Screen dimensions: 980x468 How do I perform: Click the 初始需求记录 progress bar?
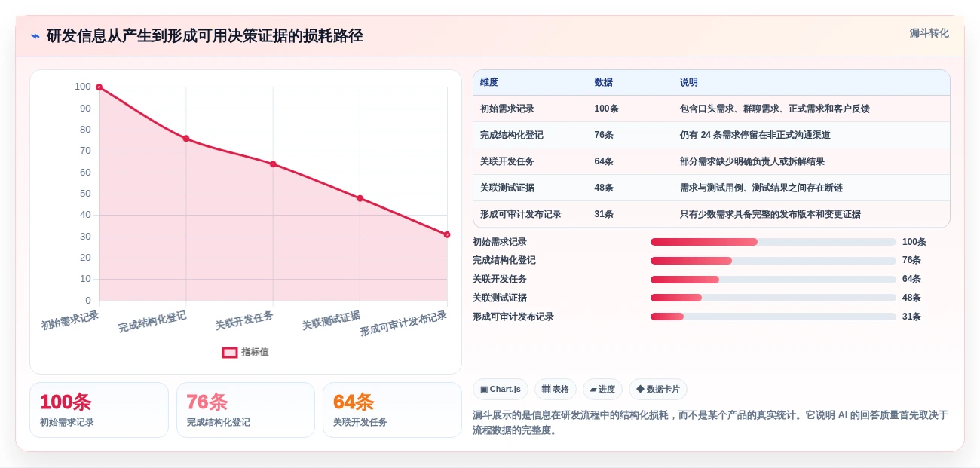[773, 242]
